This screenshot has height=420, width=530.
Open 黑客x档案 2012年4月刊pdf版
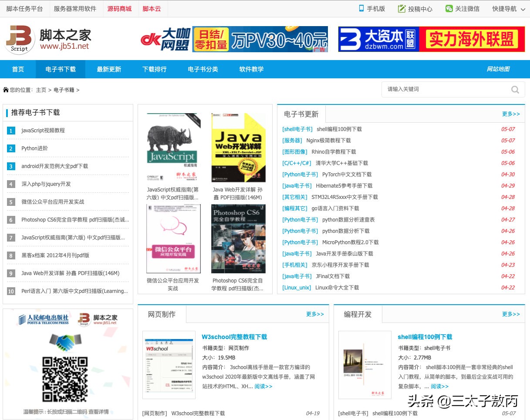55,255
